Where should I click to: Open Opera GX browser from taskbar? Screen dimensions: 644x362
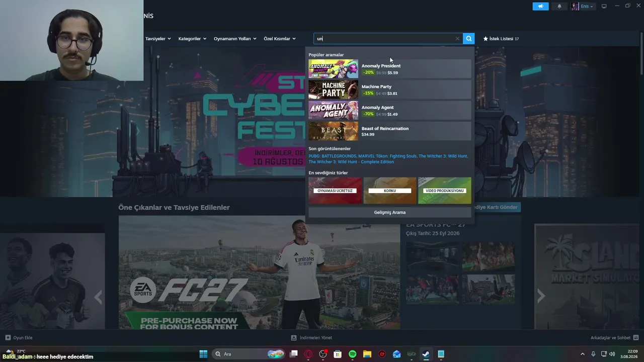click(x=308, y=354)
